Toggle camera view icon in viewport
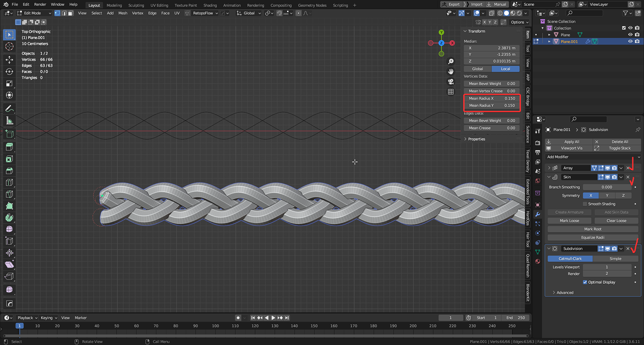 pyautogui.click(x=451, y=81)
